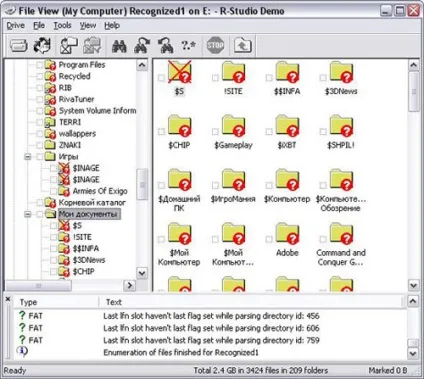424x379 pixels.
Task: Select the $$INFA folder icon in right pane
Action: point(287,72)
